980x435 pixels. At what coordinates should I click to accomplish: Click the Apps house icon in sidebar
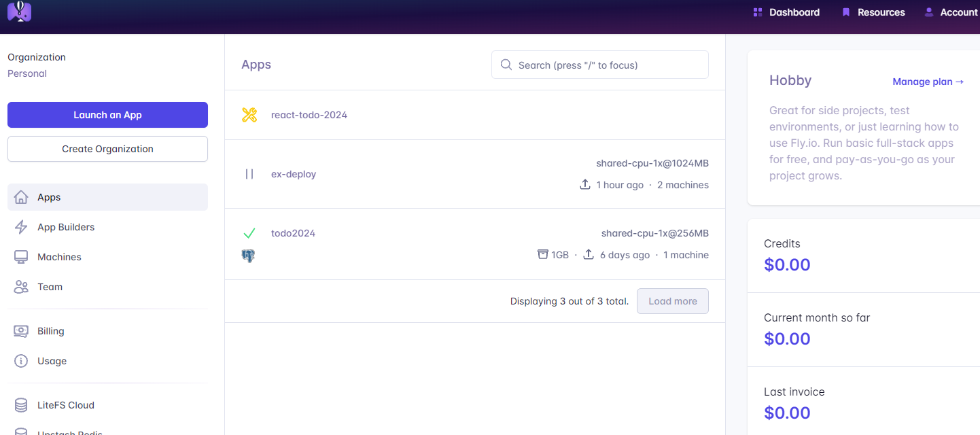(x=21, y=197)
